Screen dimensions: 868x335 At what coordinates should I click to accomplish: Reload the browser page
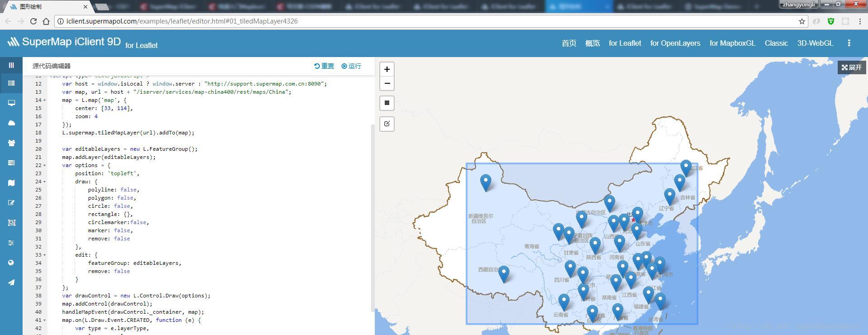pos(33,21)
